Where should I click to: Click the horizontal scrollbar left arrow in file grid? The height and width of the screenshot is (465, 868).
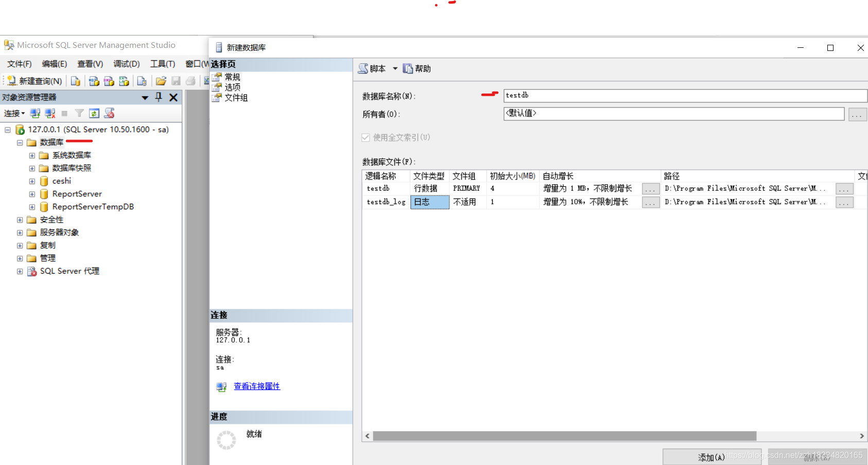(x=368, y=436)
